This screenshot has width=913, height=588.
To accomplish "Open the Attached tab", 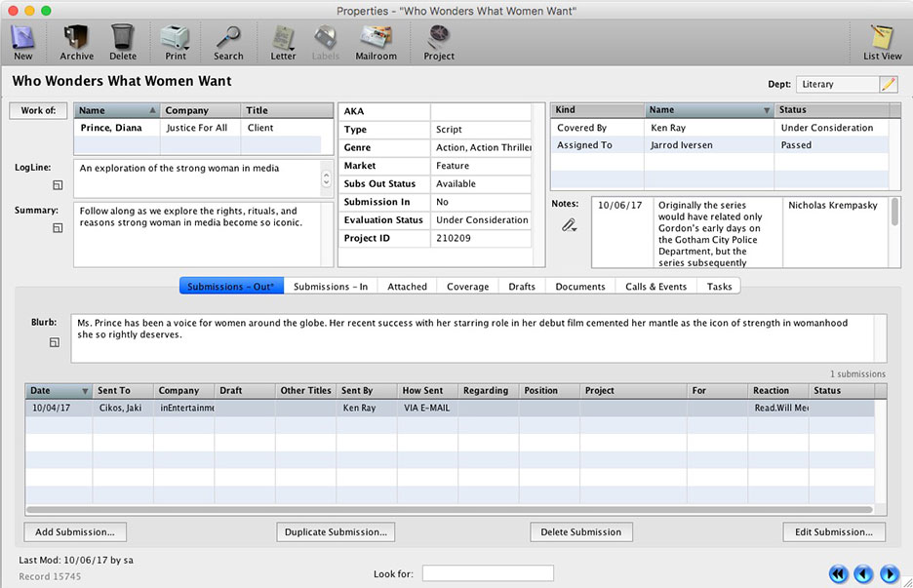I will pyautogui.click(x=407, y=286).
